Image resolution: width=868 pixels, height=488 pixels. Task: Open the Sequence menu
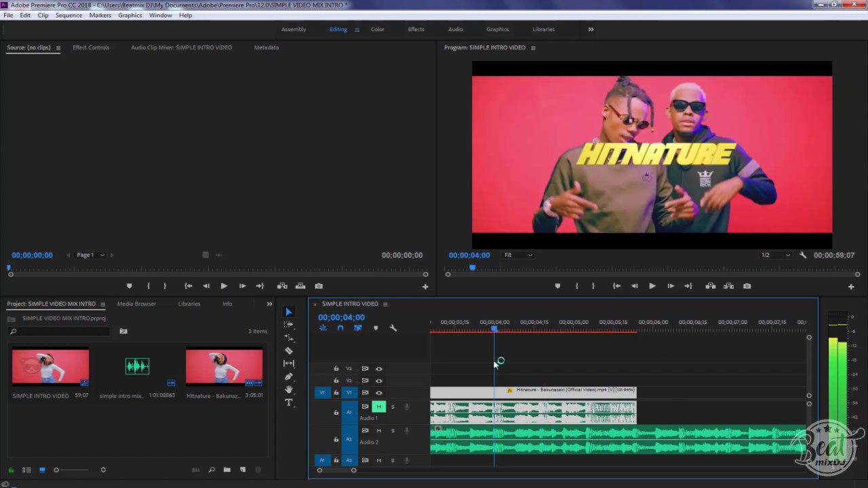(x=68, y=15)
